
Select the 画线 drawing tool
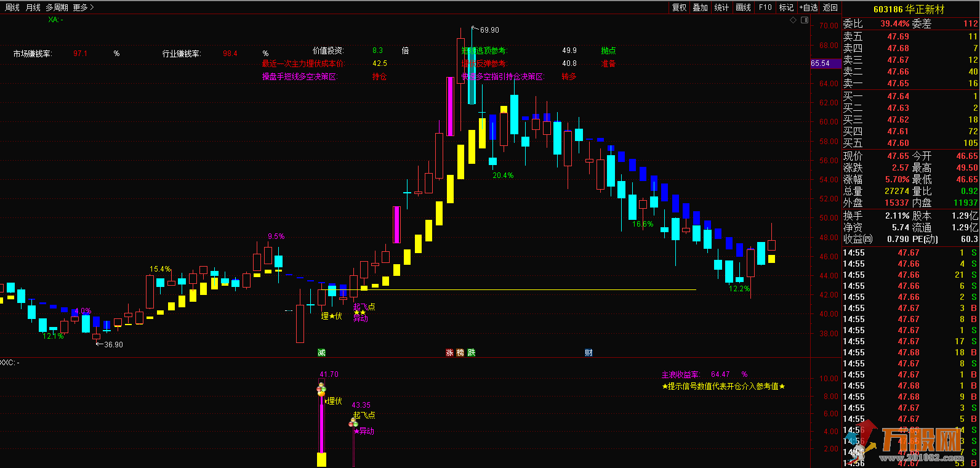744,7
